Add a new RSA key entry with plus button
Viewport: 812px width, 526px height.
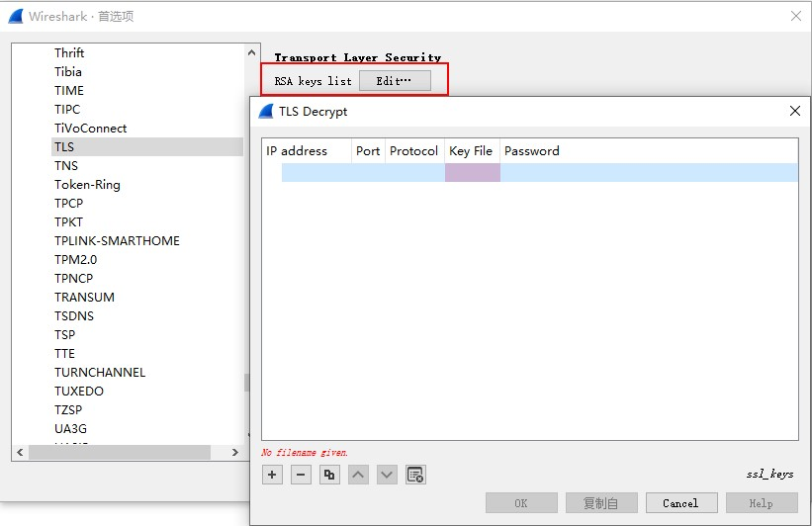272,475
